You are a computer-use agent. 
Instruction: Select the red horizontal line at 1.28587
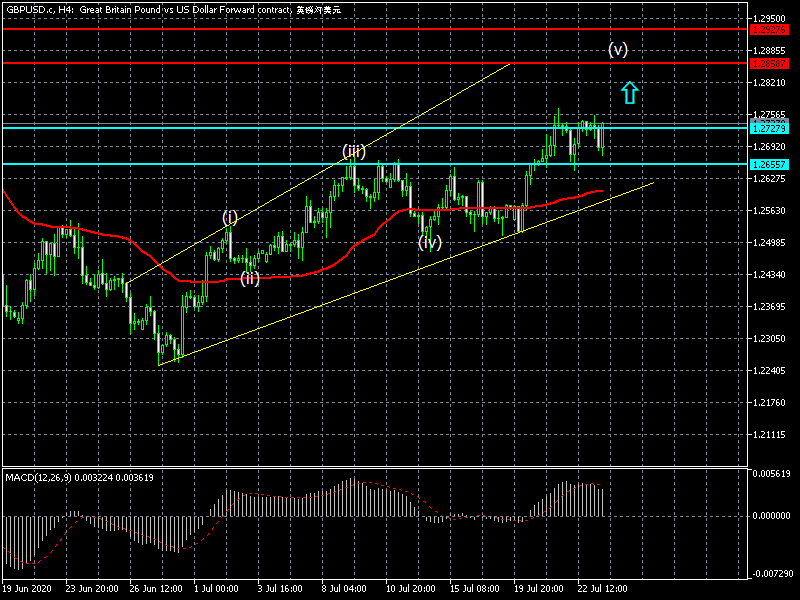(375, 63)
